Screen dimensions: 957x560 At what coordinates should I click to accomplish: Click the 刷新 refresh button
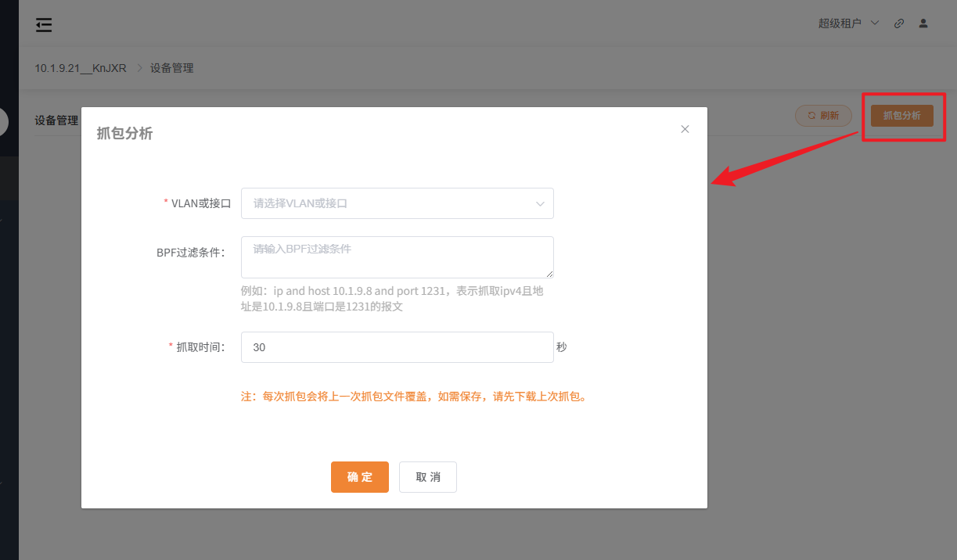coord(823,115)
